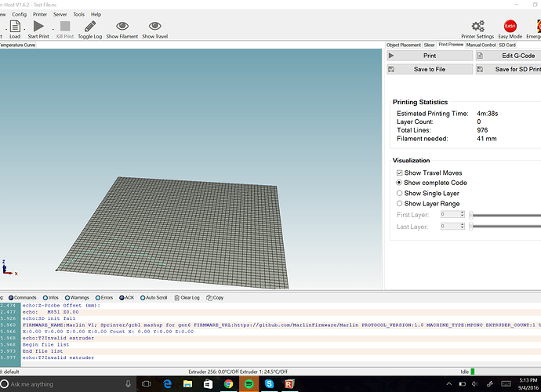The image size is (541, 392).
Task: Switch to the Slicer tab
Action: coord(429,45)
